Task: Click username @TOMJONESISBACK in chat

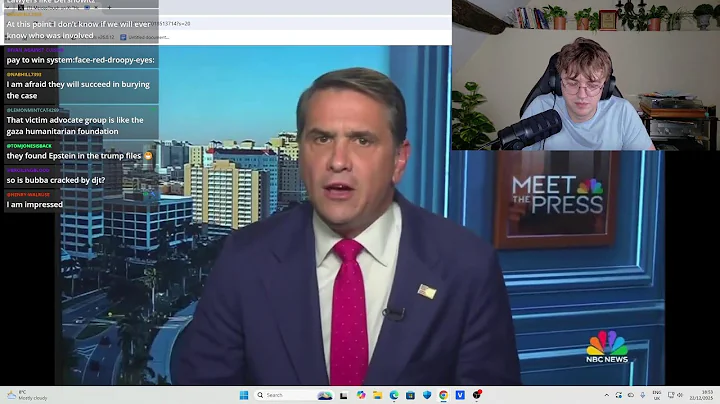Action: pos(29,146)
